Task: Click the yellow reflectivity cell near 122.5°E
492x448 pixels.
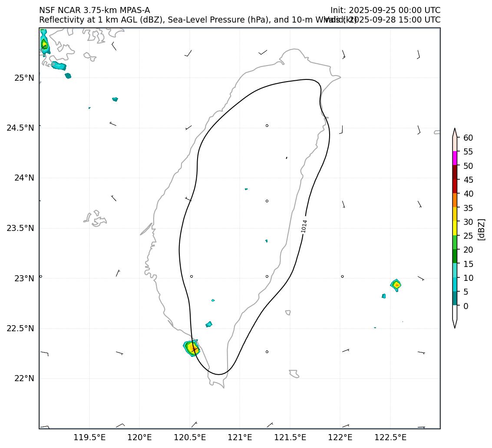Action: (396, 285)
